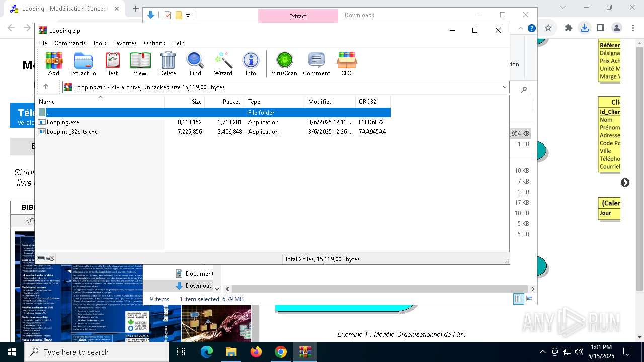Open the View file tool
The width and height of the screenshot is (644, 362).
click(140, 64)
